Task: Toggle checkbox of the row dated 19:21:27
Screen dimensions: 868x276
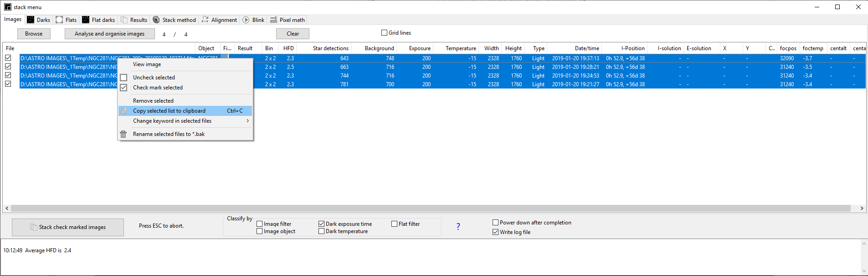Action: pyautogui.click(x=8, y=84)
